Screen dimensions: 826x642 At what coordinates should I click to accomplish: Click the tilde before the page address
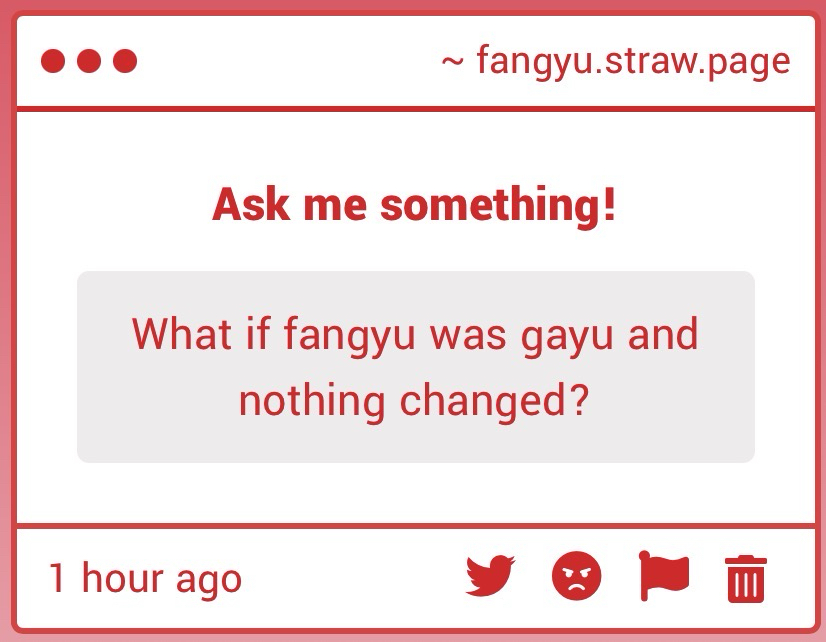coord(452,62)
